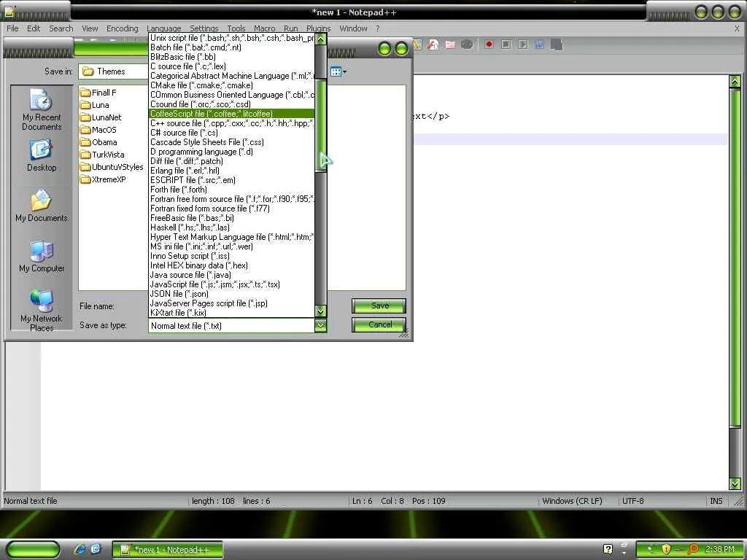
Task: Open My Recent Documents place
Action: point(42,110)
